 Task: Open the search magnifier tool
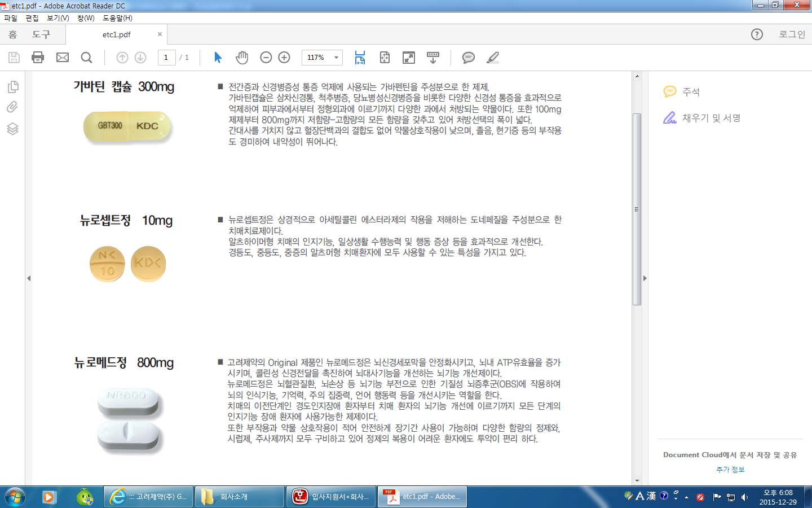86,58
